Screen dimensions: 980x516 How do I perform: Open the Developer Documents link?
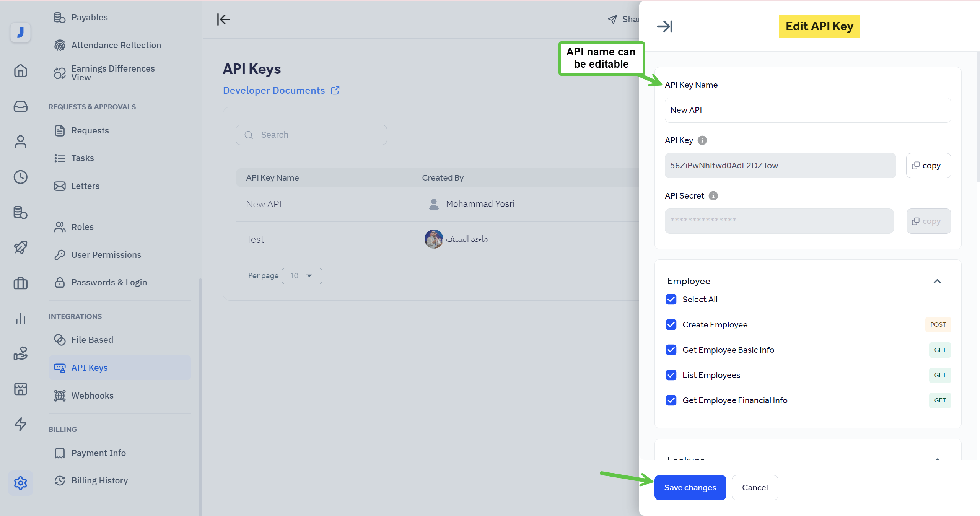click(274, 90)
